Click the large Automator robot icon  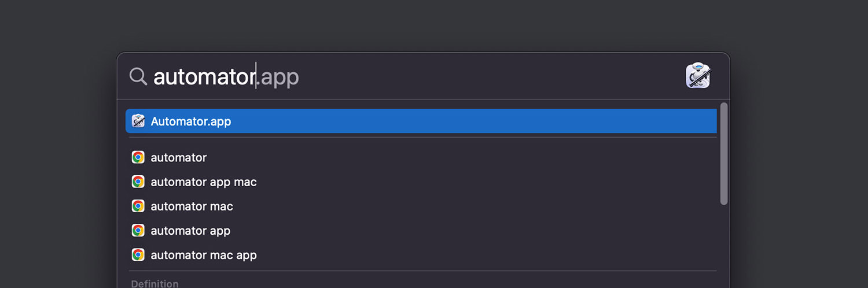[x=698, y=76]
